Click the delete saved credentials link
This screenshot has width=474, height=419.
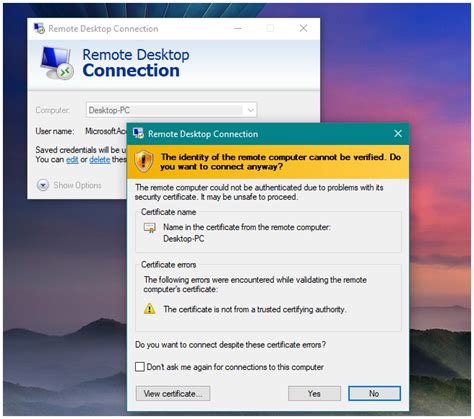coord(99,160)
